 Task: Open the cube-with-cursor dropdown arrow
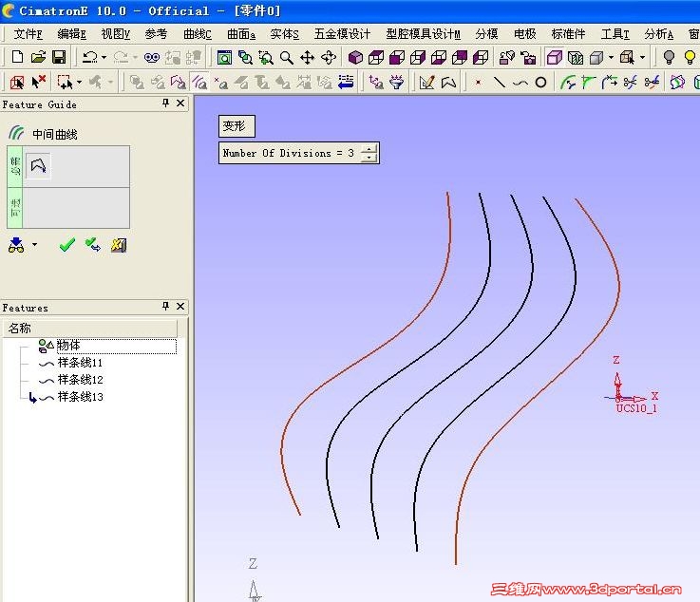click(642, 58)
